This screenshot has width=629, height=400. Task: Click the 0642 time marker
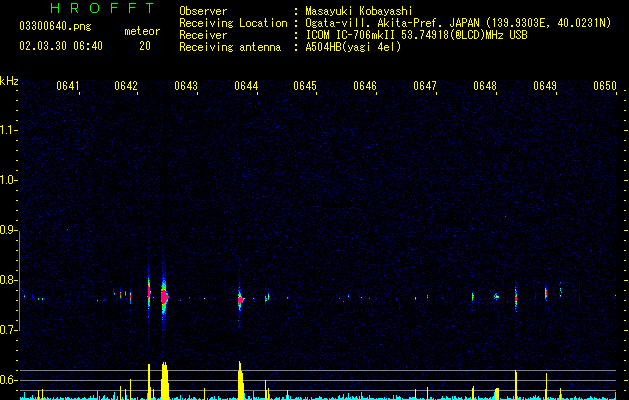126,86
